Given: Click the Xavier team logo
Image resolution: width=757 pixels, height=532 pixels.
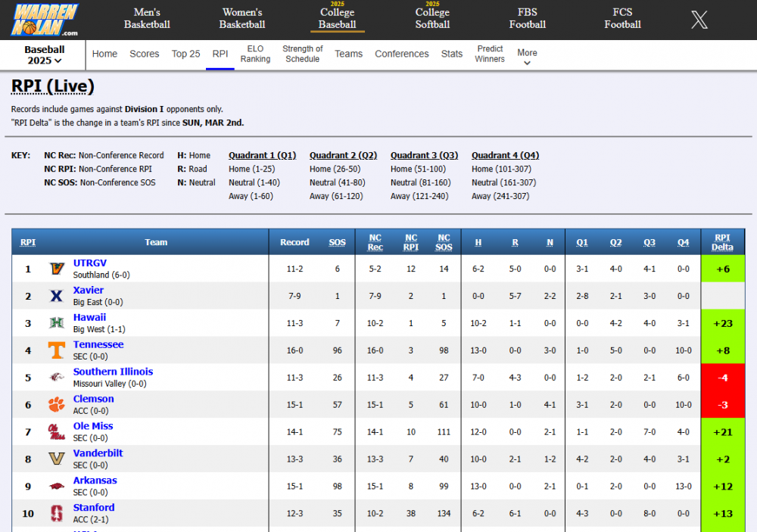Looking at the screenshot, I should click(56, 296).
